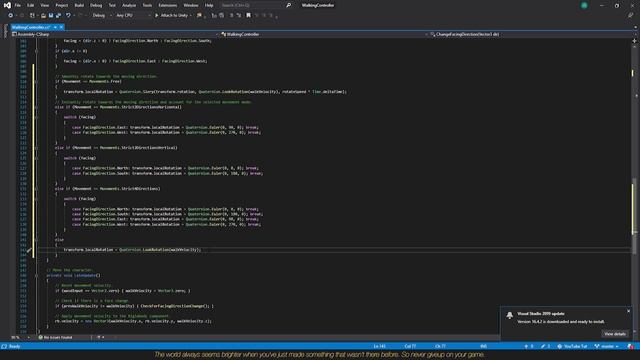Open the Tools menu

pos(147,5)
